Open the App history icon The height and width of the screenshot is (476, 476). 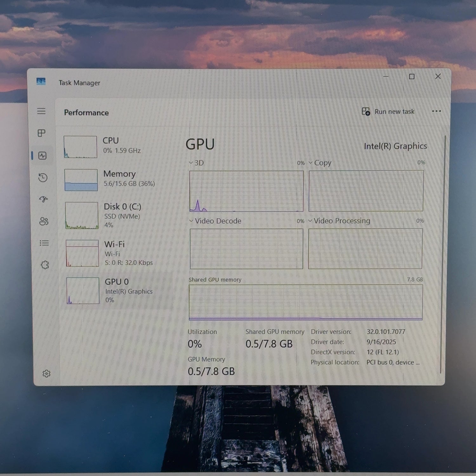(x=43, y=177)
